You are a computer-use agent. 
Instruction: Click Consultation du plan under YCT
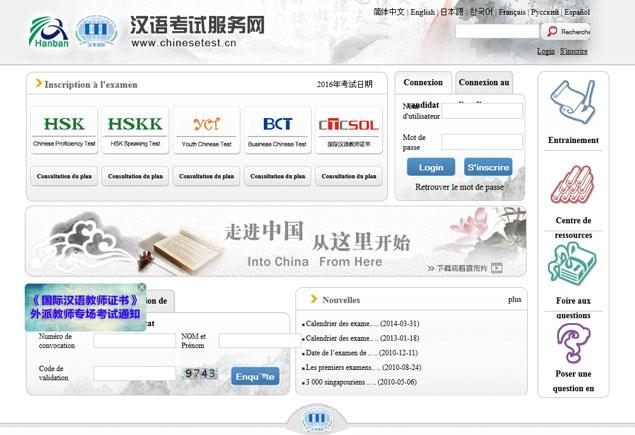tap(207, 176)
